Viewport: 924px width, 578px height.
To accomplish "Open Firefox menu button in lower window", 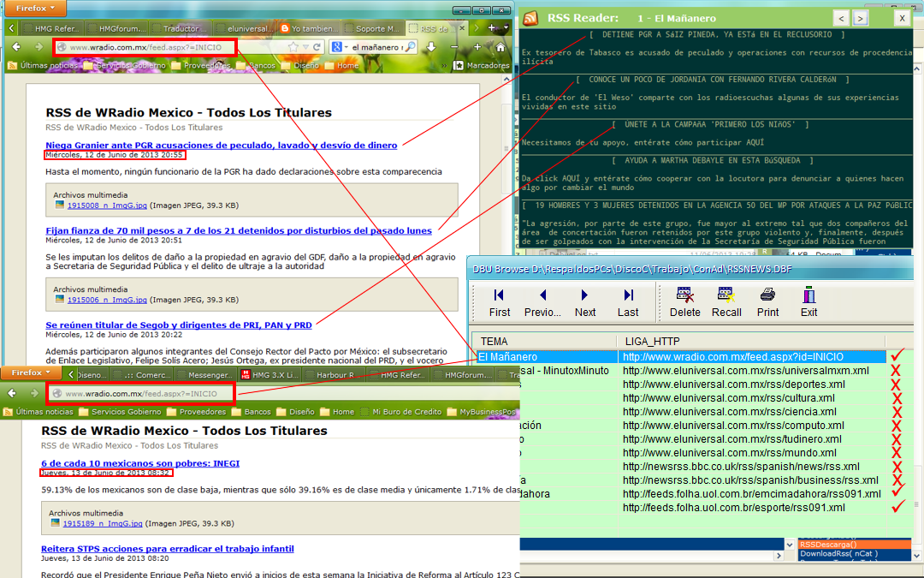I will [31, 372].
